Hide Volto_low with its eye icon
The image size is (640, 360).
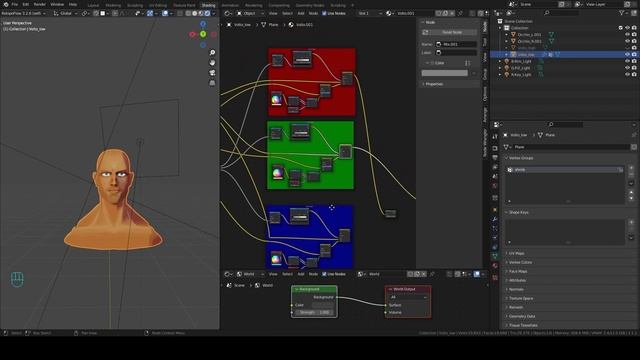coord(627,54)
